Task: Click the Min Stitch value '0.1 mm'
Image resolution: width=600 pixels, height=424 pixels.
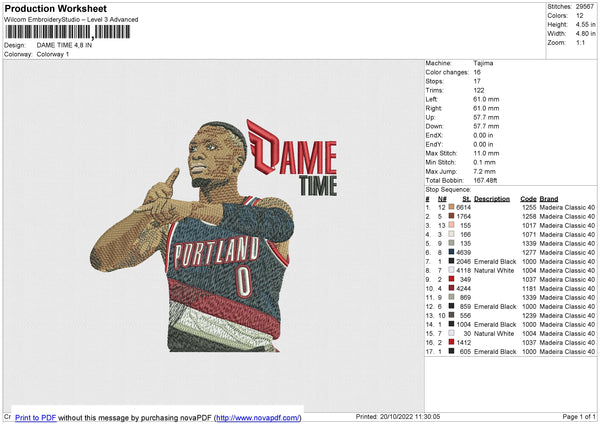Action: pos(484,162)
